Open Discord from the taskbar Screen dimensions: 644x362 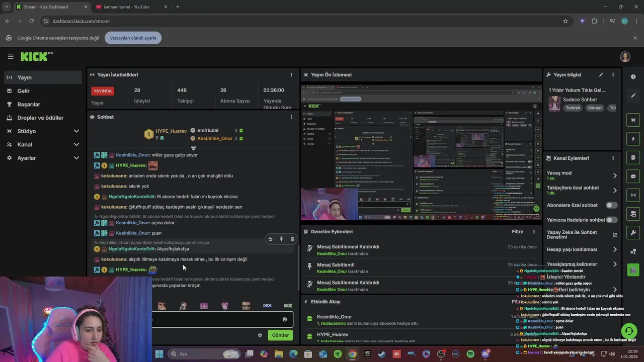[485, 354]
